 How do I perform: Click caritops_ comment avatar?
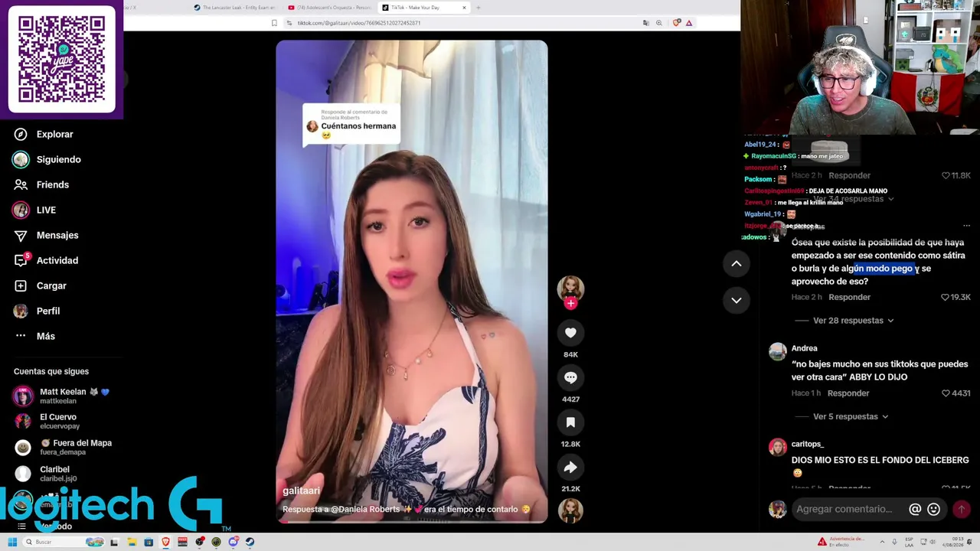coord(777,447)
